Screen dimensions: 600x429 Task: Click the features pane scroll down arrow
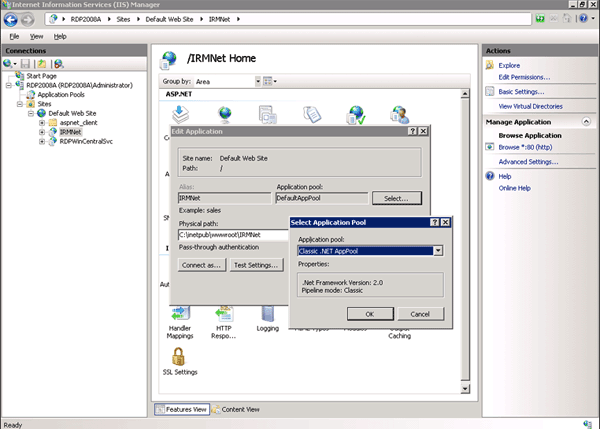point(465,388)
